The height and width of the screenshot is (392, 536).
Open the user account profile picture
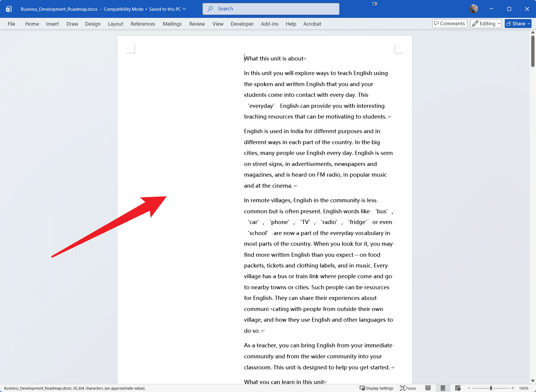coord(473,9)
